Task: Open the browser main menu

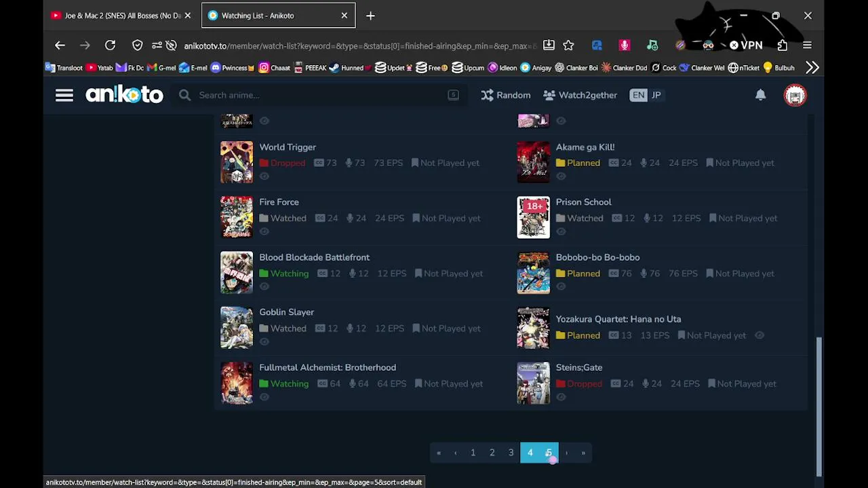Action: [807, 45]
